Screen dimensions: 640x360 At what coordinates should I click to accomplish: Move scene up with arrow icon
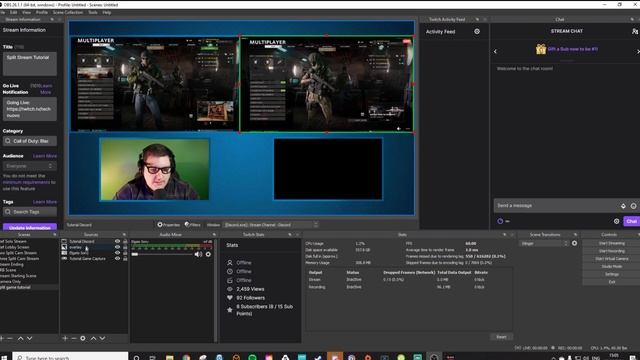[20, 338]
